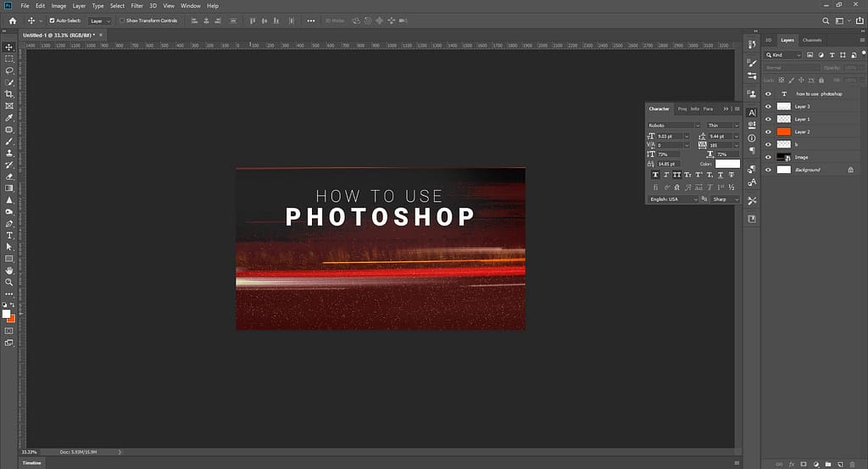Open the Image menu

pos(58,6)
